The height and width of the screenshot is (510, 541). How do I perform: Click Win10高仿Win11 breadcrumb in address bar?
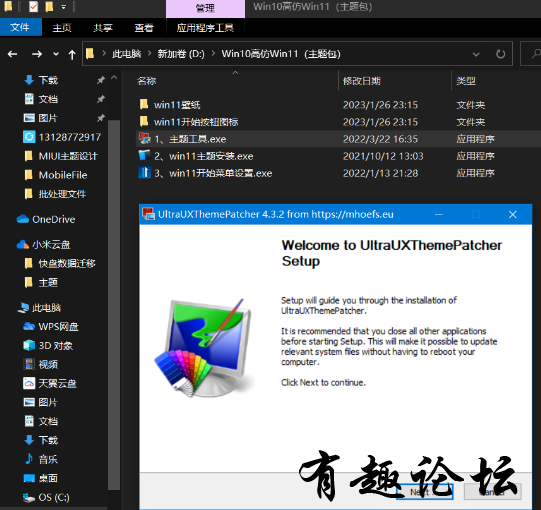coord(281,54)
